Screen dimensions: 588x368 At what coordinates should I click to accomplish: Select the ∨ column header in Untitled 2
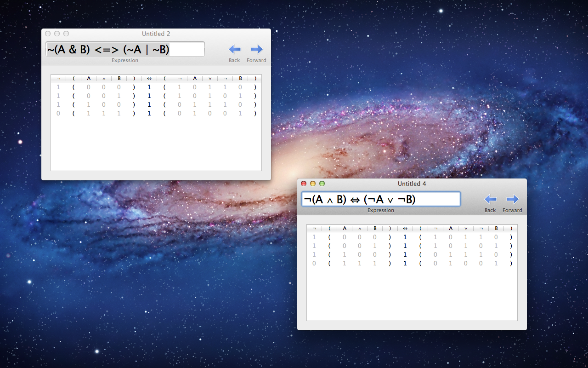click(x=210, y=78)
